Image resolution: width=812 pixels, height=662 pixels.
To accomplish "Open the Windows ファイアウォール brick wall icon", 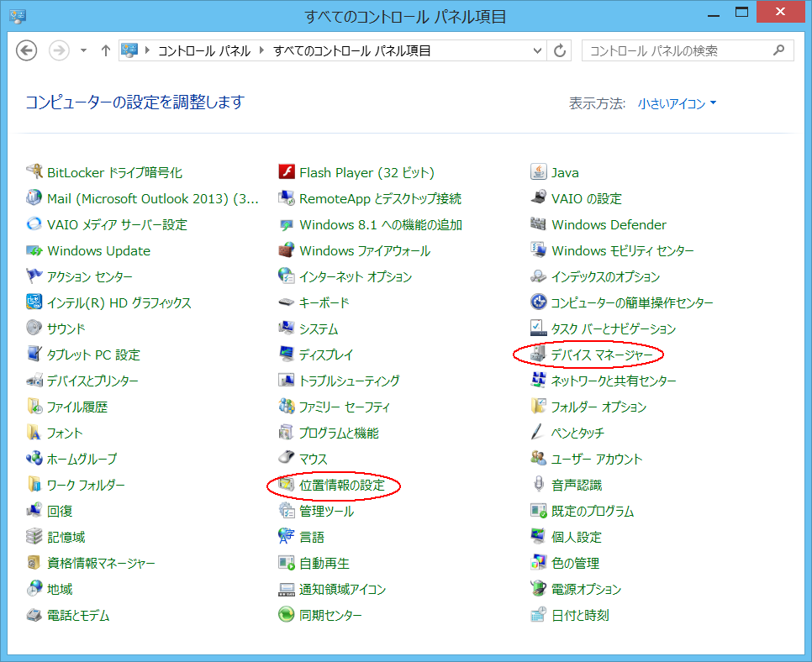I will [x=287, y=250].
